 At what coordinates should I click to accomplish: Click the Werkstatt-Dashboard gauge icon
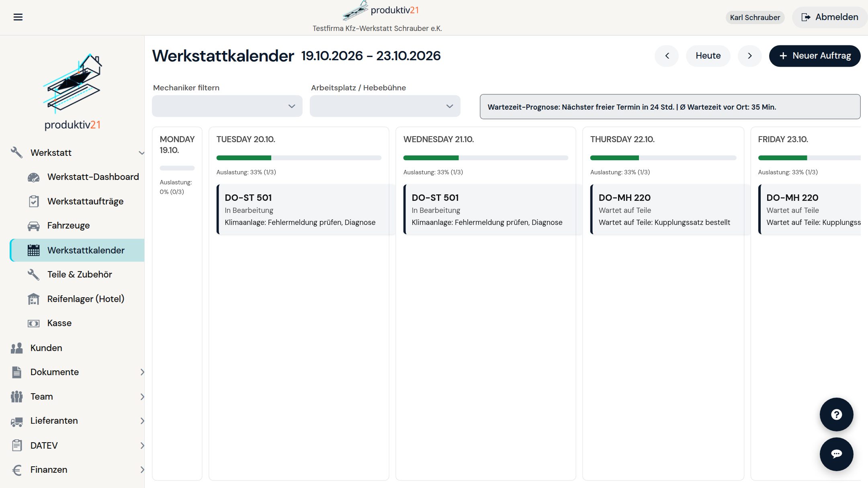click(x=34, y=177)
